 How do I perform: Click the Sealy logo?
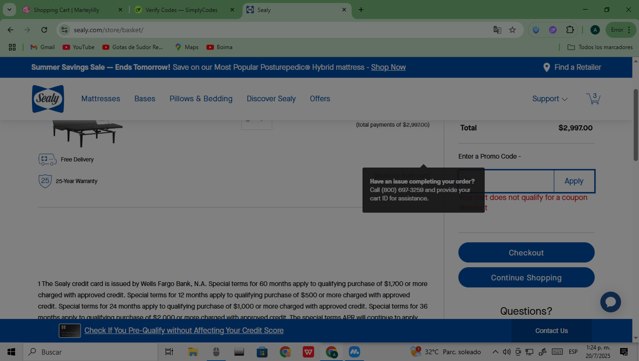click(x=48, y=99)
